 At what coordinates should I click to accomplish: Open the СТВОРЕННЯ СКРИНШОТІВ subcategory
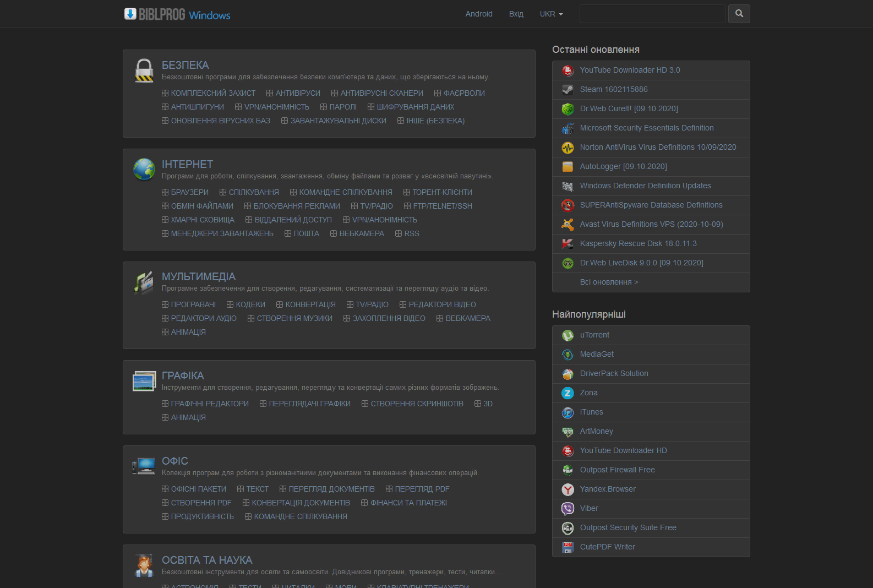(x=417, y=404)
